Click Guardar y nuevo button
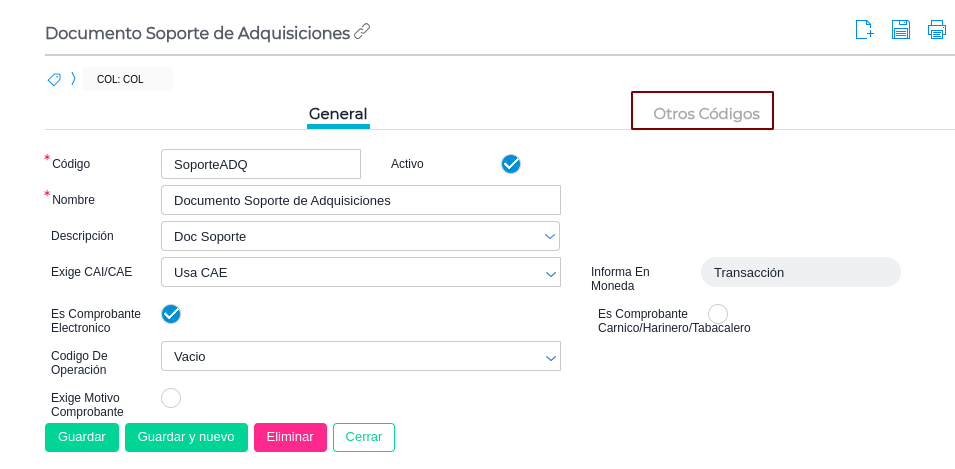This screenshot has width=955, height=469. (x=186, y=437)
